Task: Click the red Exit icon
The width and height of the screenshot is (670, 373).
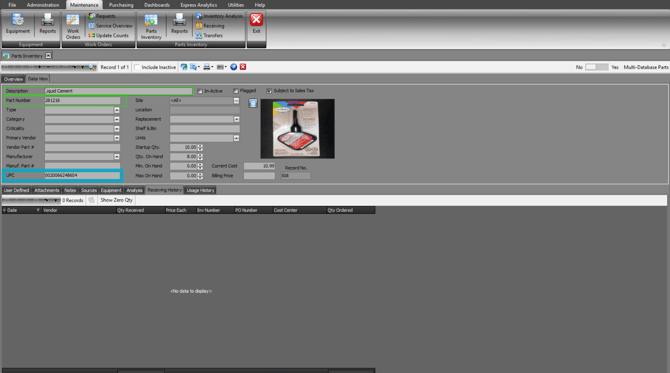Action: pos(256,23)
